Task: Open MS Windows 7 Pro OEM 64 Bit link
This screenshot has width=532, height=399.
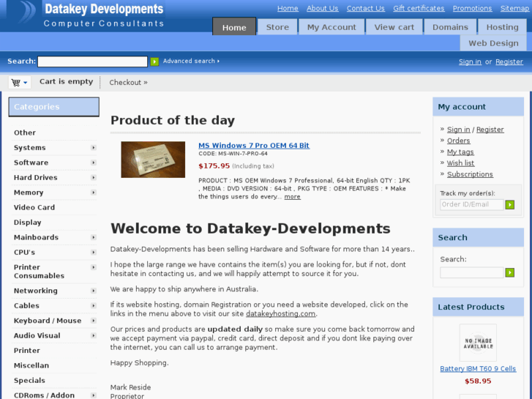Action: pyautogui.click(x=254, y=146)
